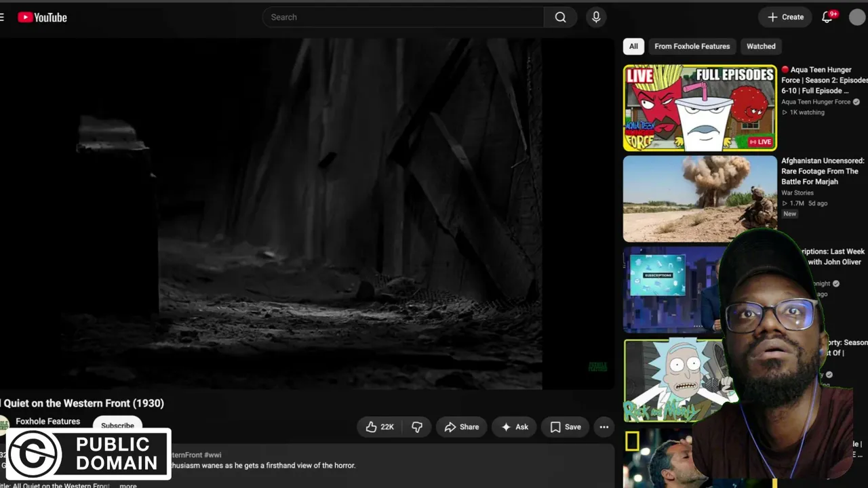Click the search magnifier button
The image size is (868, 488).
click(560, 18)
